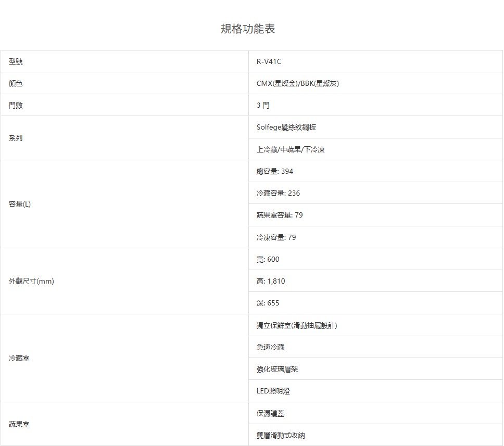This screenshot has height=446, width=504.
Task: Click the 高: 1,810 height cell
Action: point(271,281)
